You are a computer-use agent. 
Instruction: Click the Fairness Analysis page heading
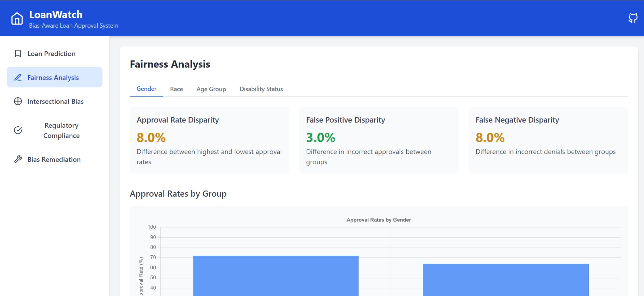click(170, 64)
